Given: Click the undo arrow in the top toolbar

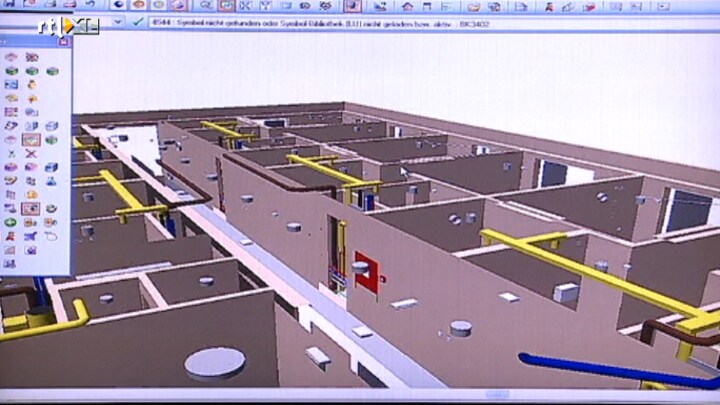Looking at the screenshot, I should [90, 4].
